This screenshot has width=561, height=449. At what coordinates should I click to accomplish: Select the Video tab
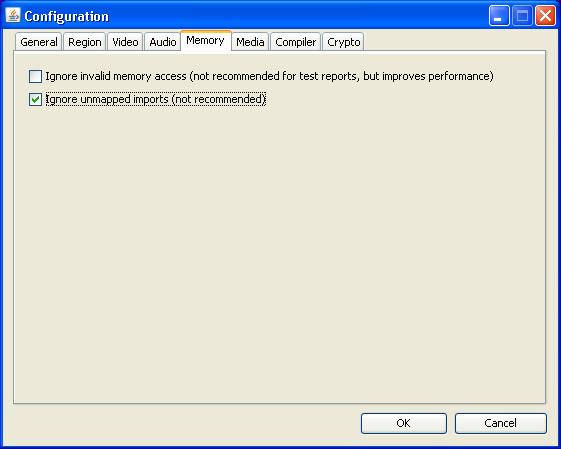coord(125,42)
